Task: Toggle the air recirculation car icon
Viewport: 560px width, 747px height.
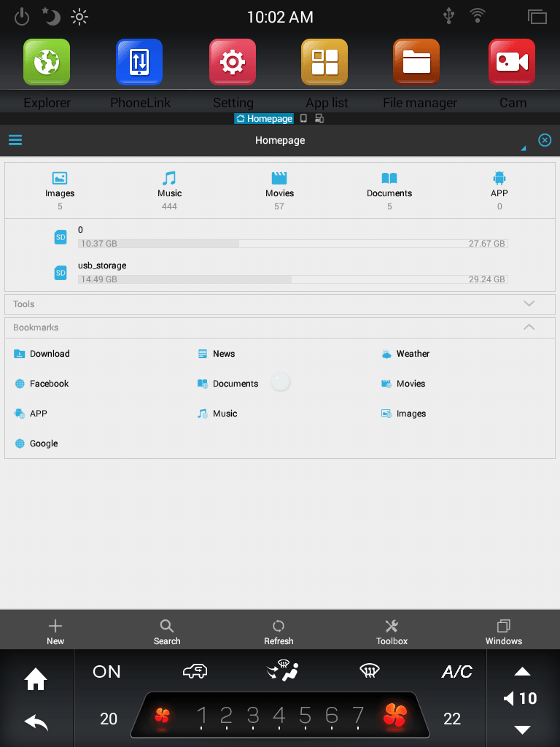Action: (x=195, y=671)
